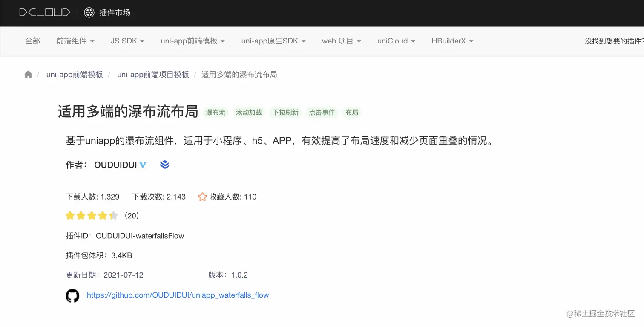The height and width of the screenshot is (327, 644).
Task: Click the yellow rating stars
Action: point(92,216)
